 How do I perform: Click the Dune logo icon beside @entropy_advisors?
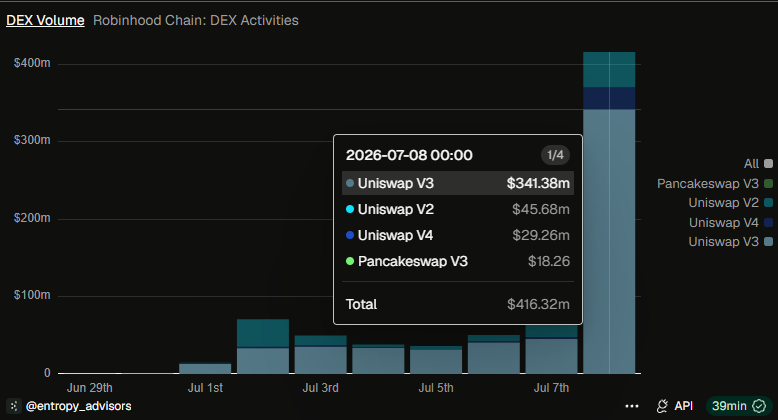coord(14,406)
